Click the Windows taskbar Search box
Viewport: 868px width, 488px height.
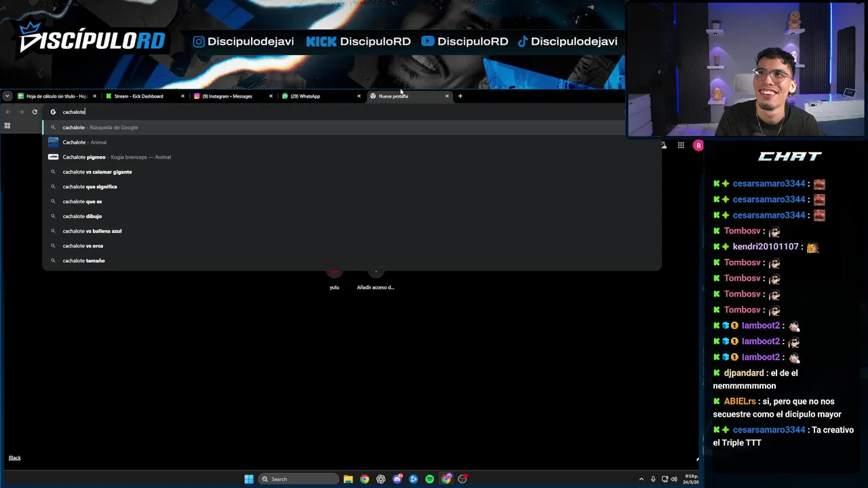299,479
